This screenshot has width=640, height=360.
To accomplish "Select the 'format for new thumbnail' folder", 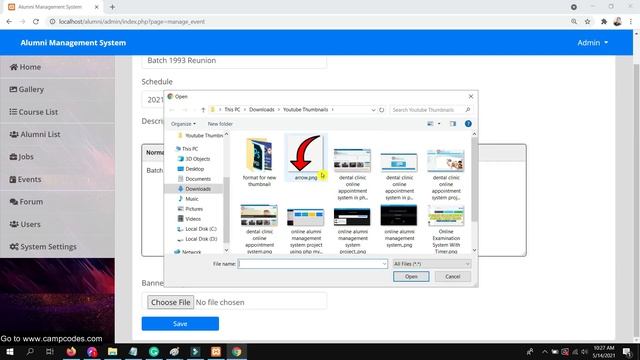I will 259,162.
